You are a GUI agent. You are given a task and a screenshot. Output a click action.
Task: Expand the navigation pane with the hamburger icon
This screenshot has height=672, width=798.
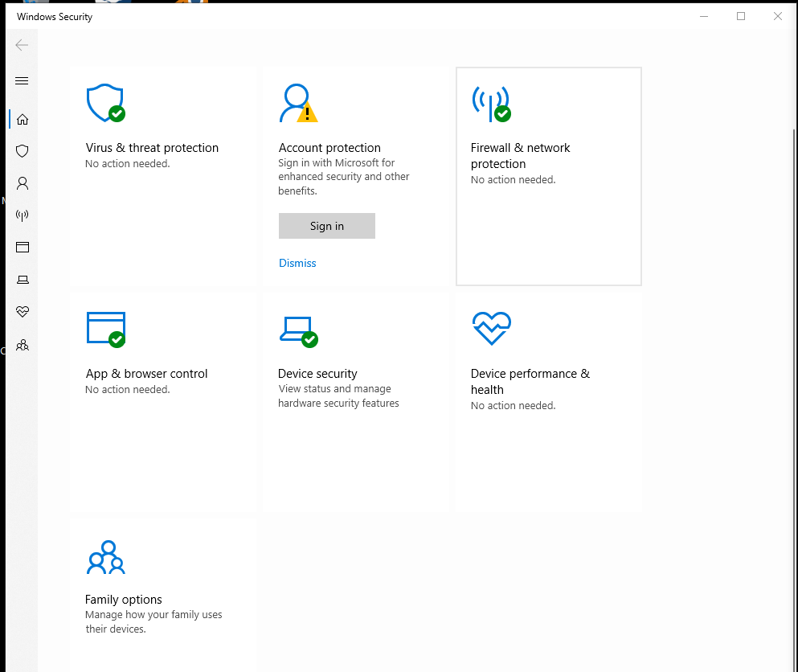click(22, 80)
